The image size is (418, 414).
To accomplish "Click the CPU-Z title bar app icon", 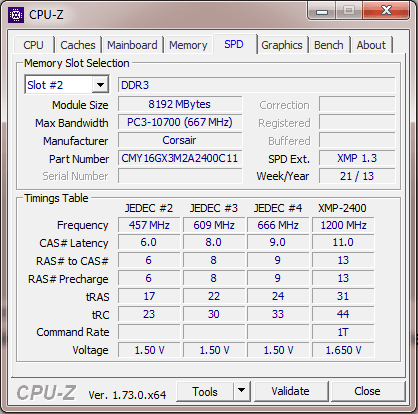I will pos(16,15).
